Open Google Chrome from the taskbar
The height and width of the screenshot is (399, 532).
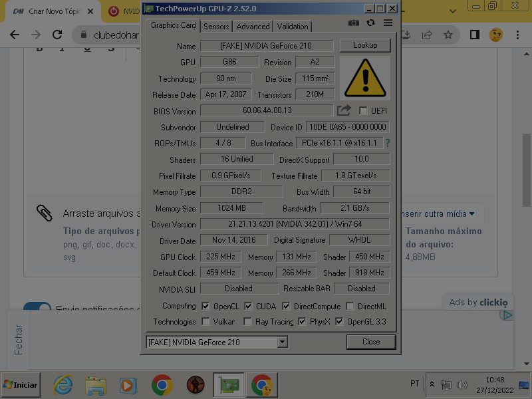pyautogui.click(x=162, y=385)
